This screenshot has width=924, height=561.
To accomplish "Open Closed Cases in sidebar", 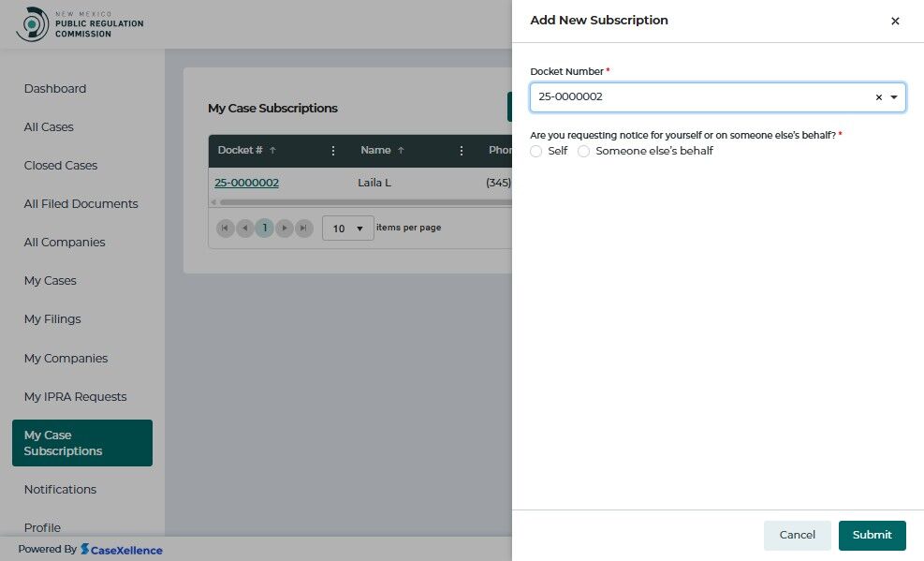I will 60,166.
